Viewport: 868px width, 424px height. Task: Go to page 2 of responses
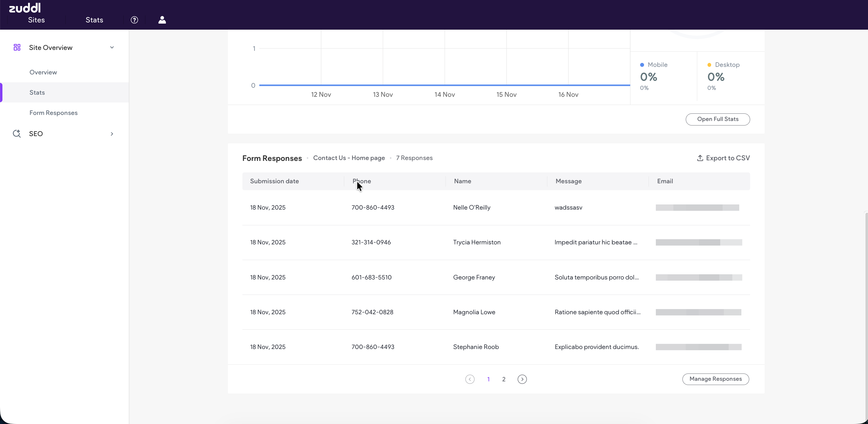(x=504, y=379)
